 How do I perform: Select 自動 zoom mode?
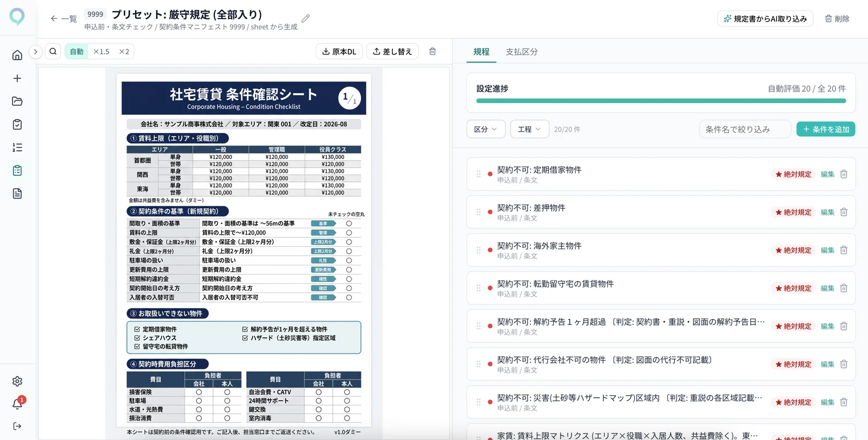tap(76, 52)
